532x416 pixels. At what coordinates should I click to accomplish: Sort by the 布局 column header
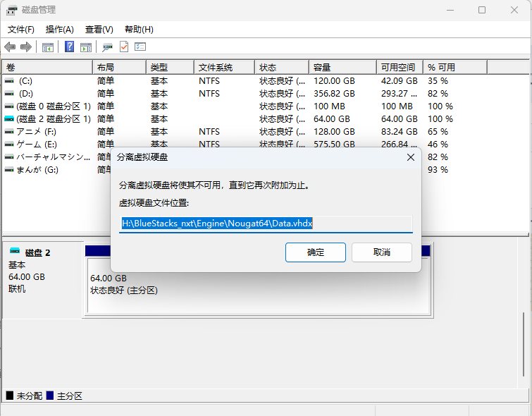pyautogui.click(x=119, y=68)
